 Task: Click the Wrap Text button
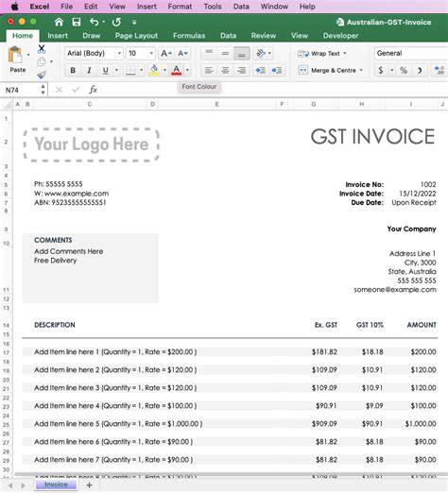(321, 54)
